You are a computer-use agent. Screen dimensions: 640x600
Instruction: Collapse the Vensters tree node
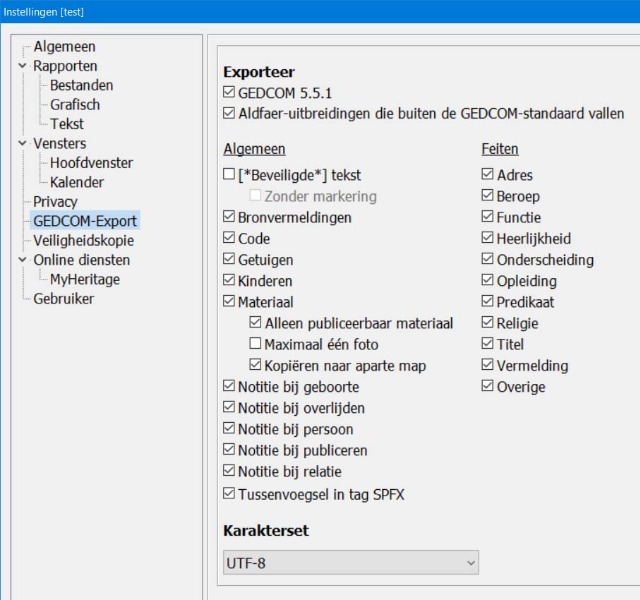tap(23, 143)
